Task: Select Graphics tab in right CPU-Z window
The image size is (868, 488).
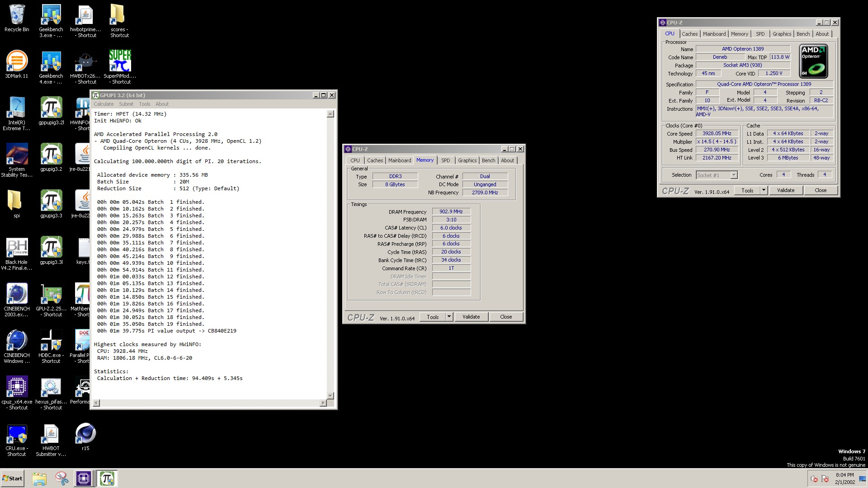Action: (x=782, y=34)
